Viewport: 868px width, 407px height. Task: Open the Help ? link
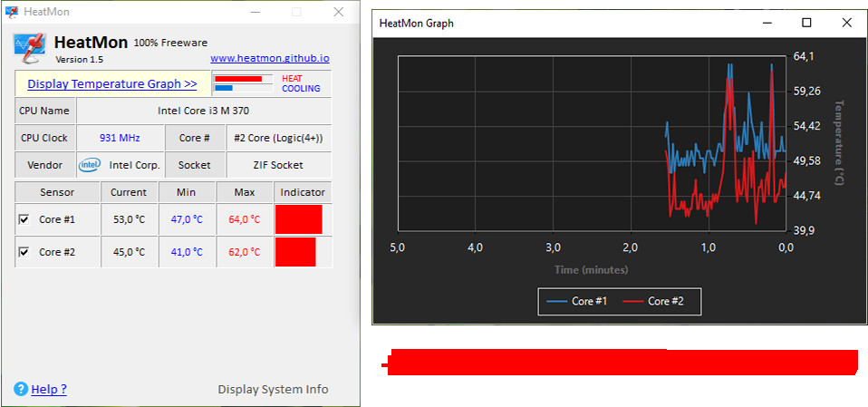point(49,389)
